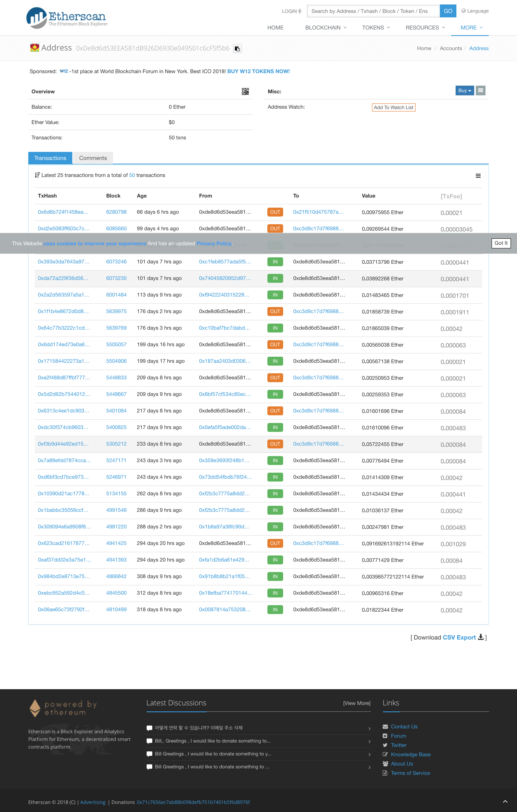517x812 pixels.
Task: Click the grey list icon next to Buy
Action: (x=480, y=90)
